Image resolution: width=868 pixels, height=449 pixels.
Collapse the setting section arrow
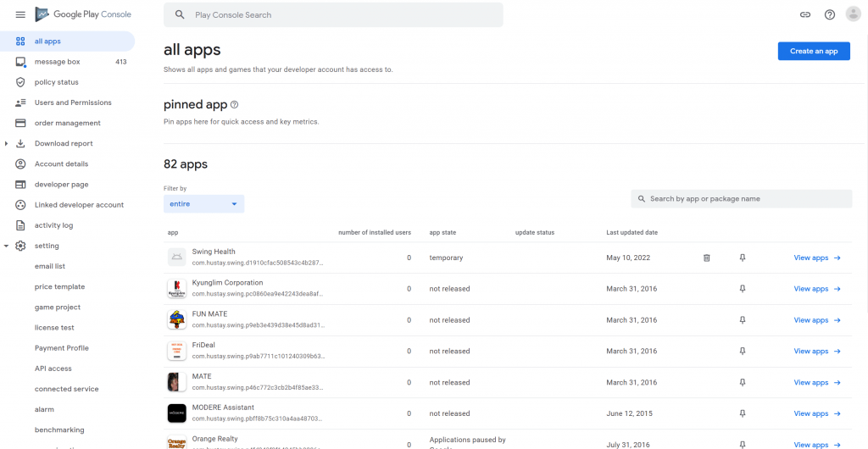(6, 246)
